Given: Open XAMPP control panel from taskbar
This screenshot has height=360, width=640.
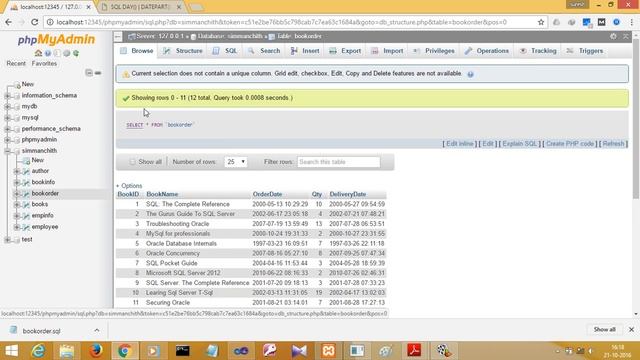Looking at the screenshot, I should pos(329,351).
